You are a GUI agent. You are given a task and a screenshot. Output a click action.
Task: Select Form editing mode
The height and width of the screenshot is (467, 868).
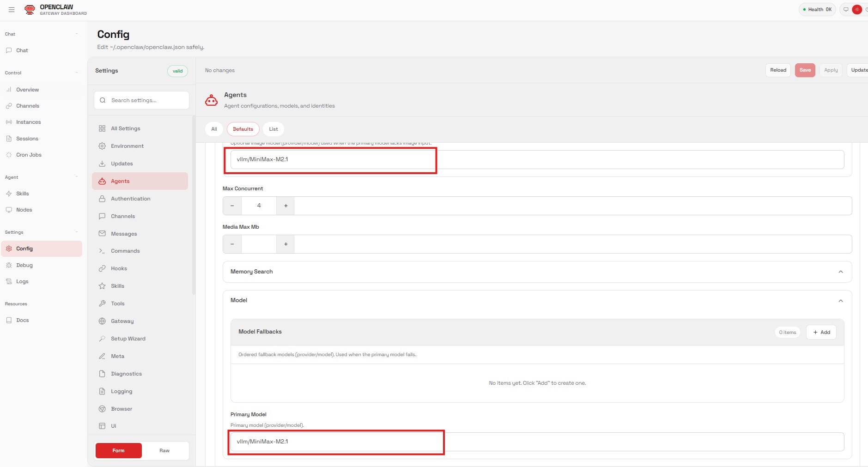(x=118, y=450)
